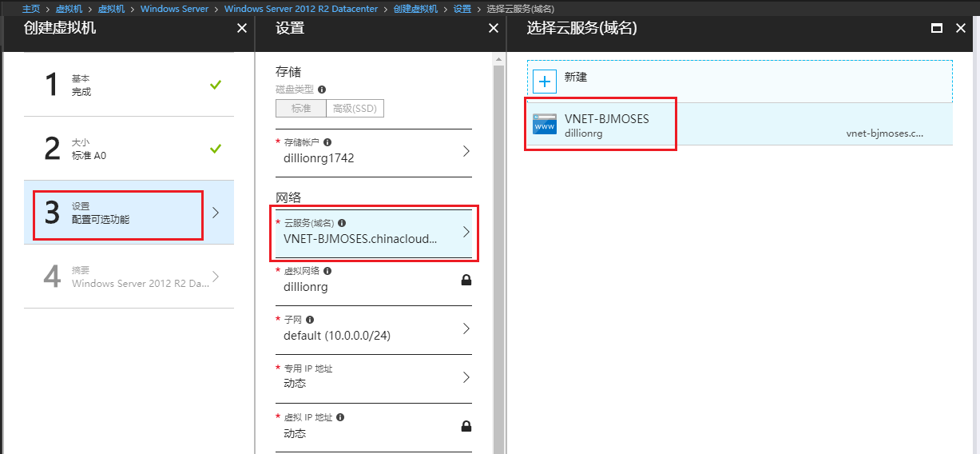Open step 2 大小 标准 A0
Viewport: 980px width, 454px height.
(128, 149)
